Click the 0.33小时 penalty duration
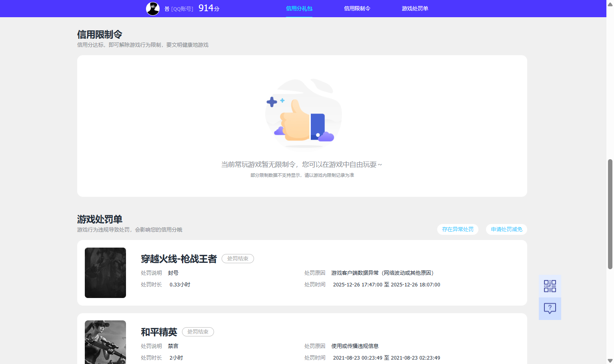 click(180, 285)
